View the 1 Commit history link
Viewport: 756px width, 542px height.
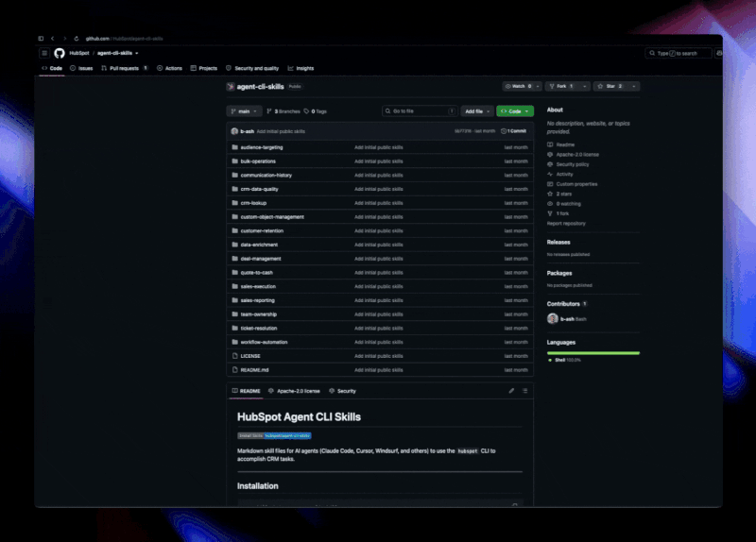tap(513, 131)
